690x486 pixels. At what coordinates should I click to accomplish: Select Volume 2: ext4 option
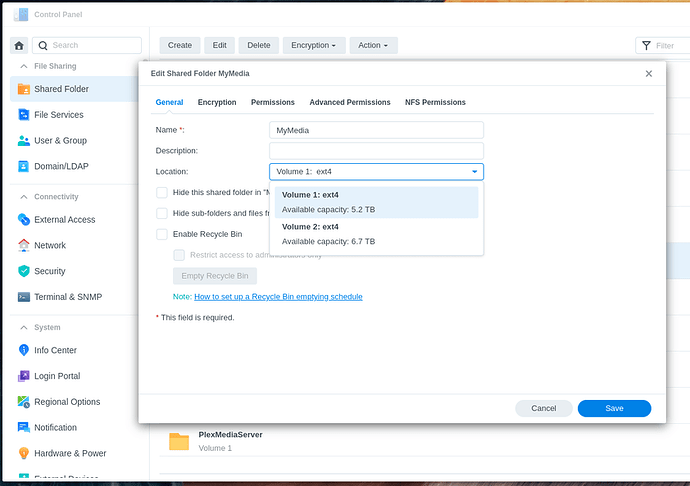(376, 234)
